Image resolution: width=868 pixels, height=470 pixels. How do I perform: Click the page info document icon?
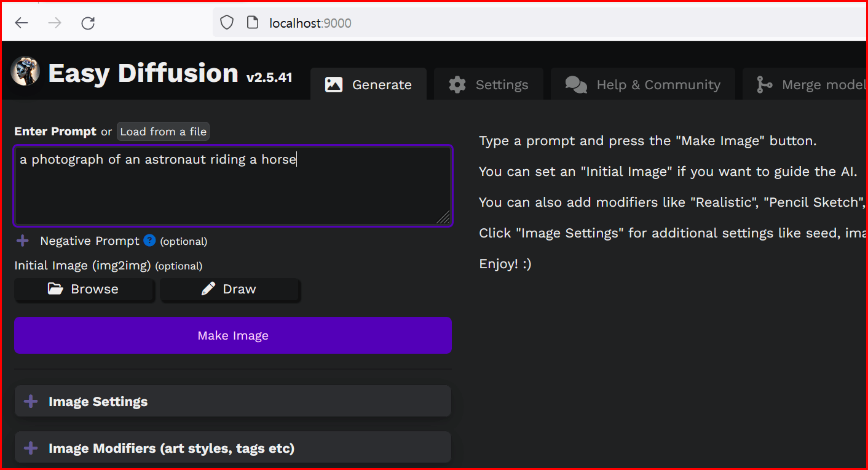pyautogui.click(x=252, y=23)
